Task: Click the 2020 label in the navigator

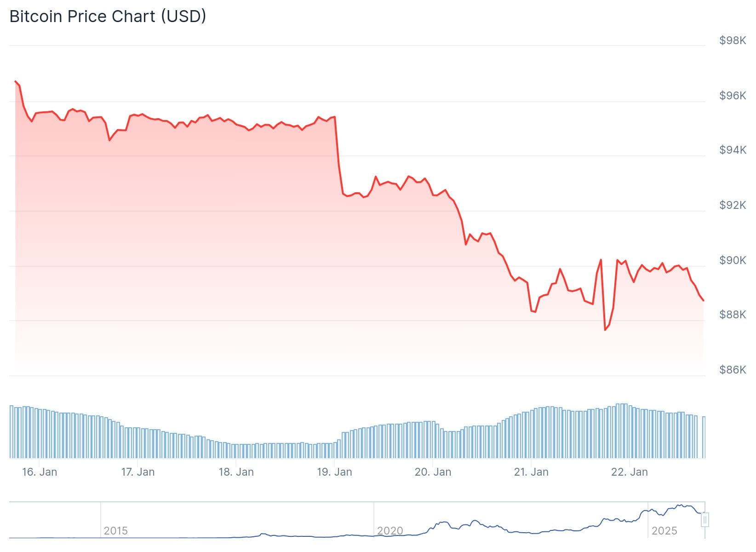Action: (389, 531)
